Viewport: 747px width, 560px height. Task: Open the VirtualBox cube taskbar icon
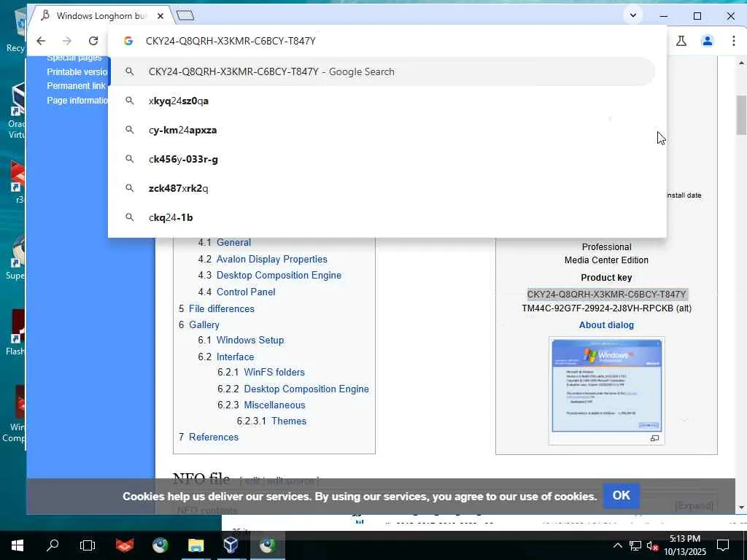[231, 545]
